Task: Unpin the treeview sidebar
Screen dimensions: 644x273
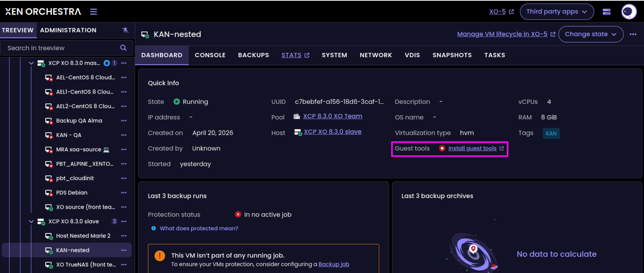Action: 125,30
